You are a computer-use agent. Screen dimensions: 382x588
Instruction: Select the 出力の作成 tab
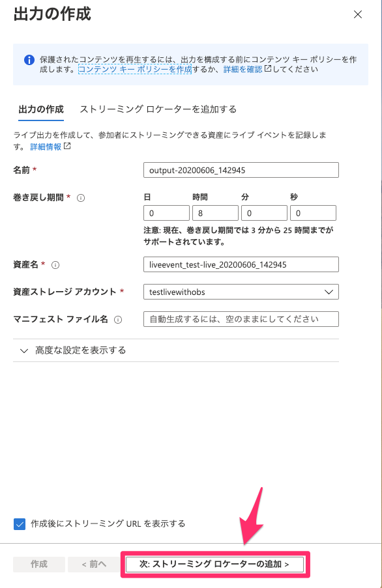(41, 109)
